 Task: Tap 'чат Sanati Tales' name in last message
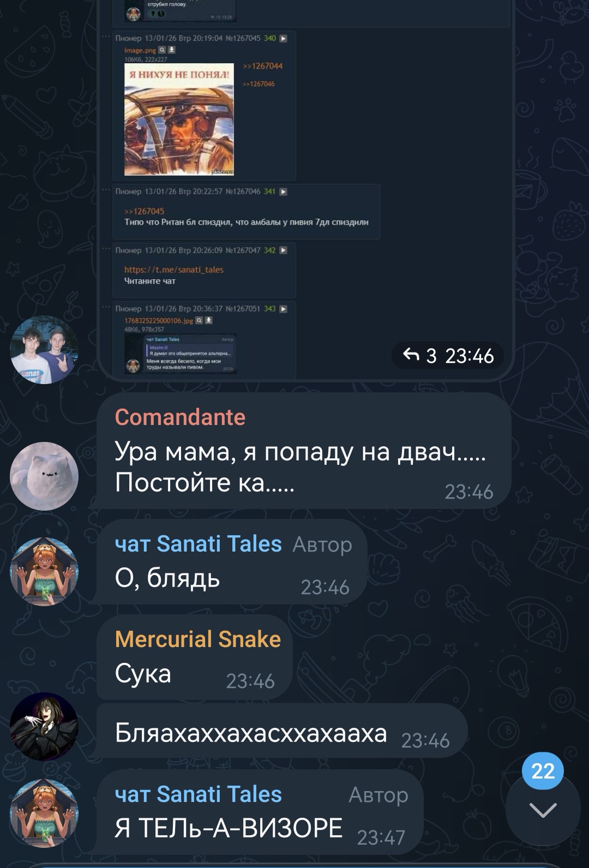(x=199, y=794)
